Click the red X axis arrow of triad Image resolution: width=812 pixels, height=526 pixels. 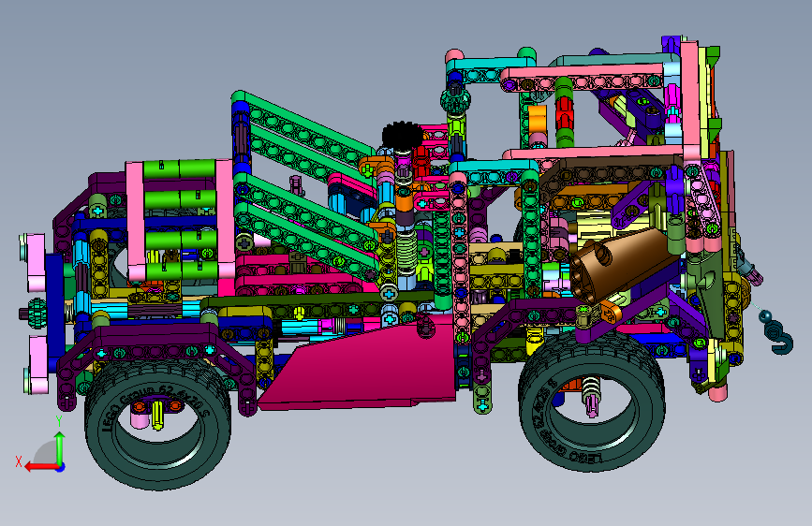tap(40, 467)
